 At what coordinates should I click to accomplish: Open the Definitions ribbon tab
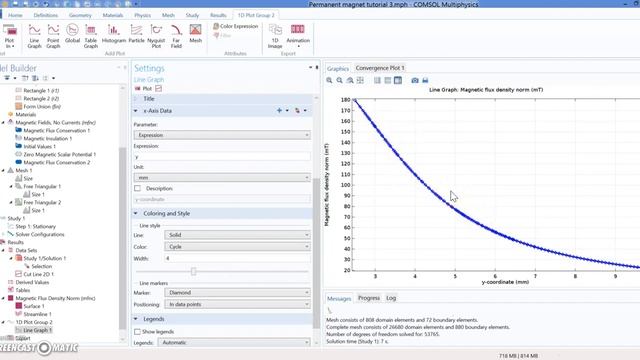[x=46, y=15]
